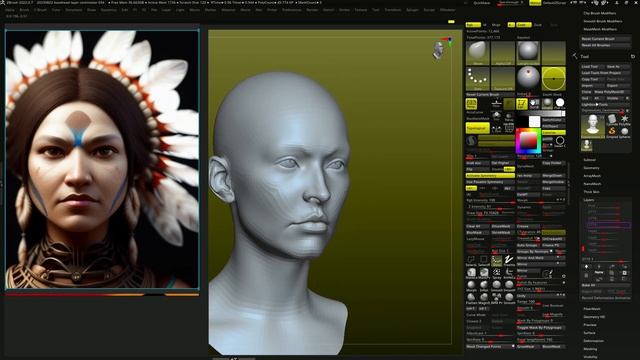Open the Alpha Off selector
The width and height of the screenshot is (640, 360).
click(503, 53)
